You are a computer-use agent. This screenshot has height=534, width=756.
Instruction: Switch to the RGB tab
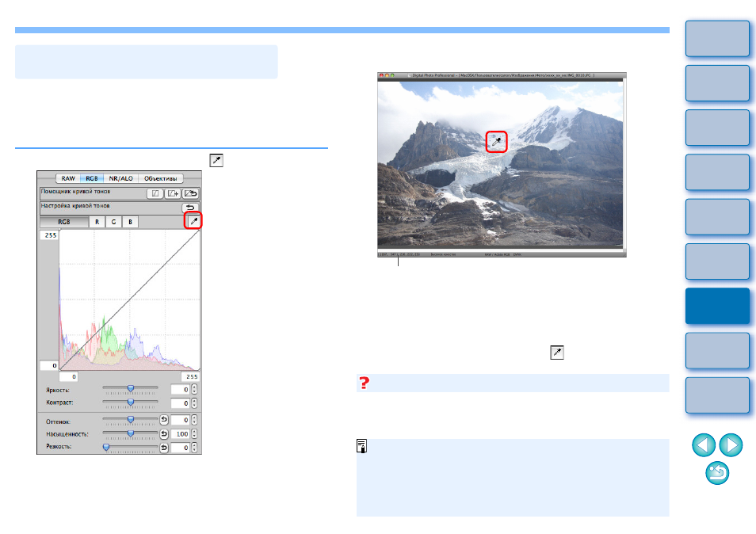tap(92, 178)
